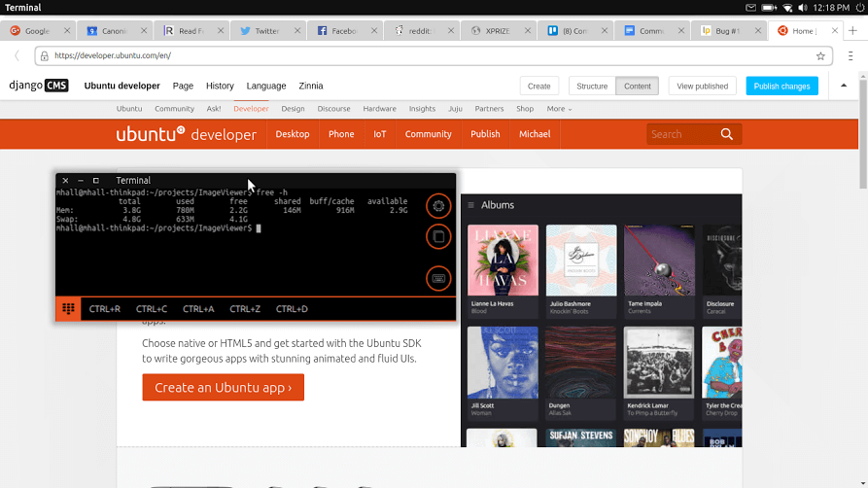The height and width of the screenshot is (488, 868).
Task: Close the Twitter tab
Action: click(x=297, y=30)
